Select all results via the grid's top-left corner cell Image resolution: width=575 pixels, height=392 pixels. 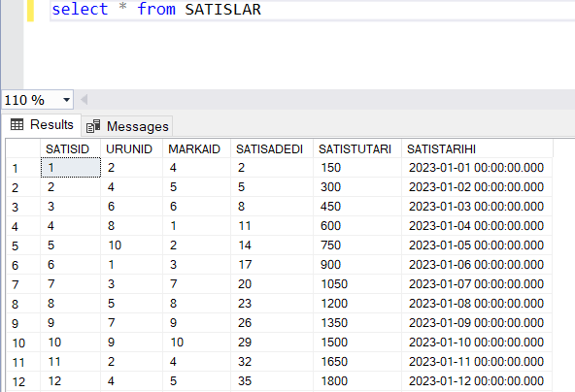click(x=22, y=148)
